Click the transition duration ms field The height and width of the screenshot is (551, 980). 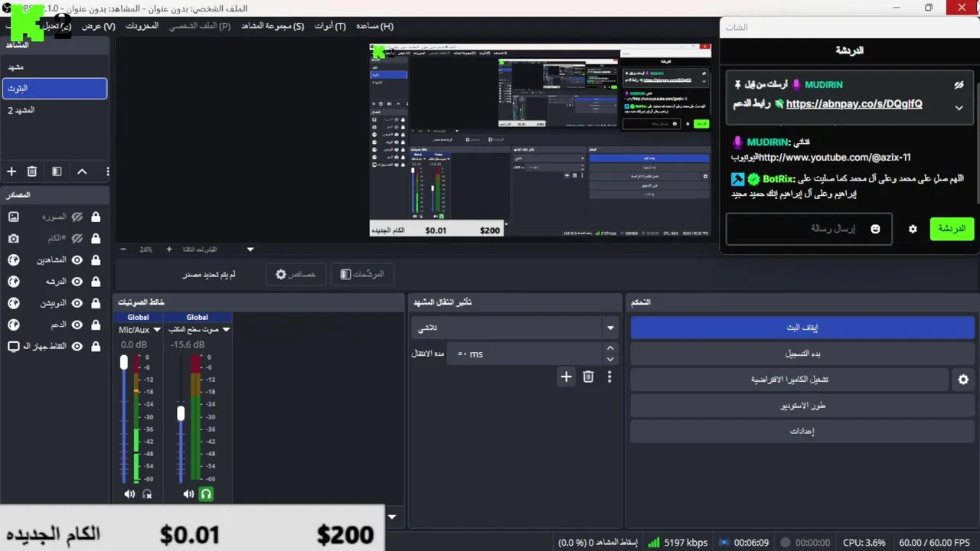pyautogui.click(x=525, y=354)
